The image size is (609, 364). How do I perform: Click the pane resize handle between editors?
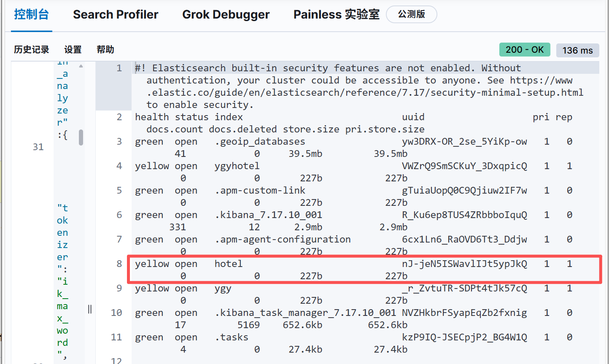pyautogui.click(x=90, y=309)
